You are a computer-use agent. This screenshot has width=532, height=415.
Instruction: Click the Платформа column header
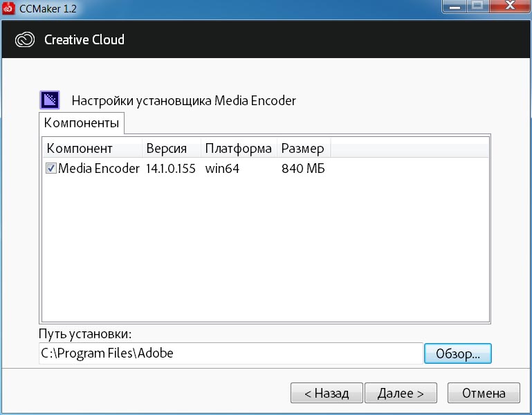pos(238,149)
